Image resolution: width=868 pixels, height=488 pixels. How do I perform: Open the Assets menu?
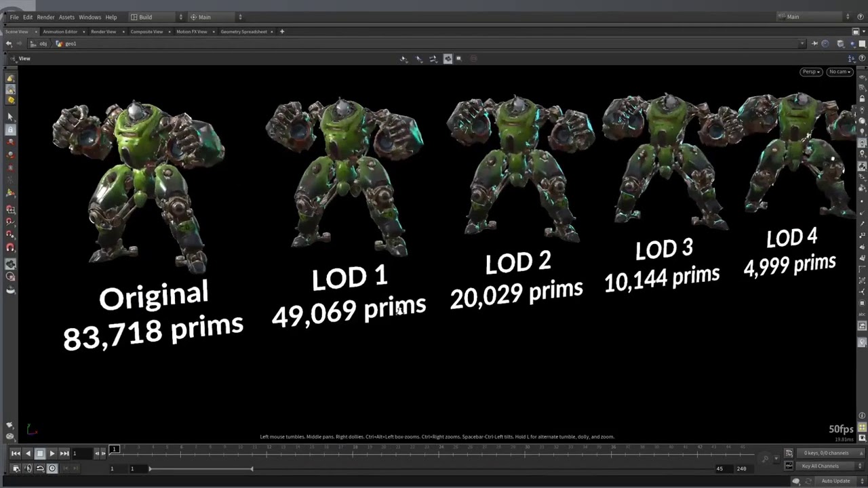click(66, 17)
